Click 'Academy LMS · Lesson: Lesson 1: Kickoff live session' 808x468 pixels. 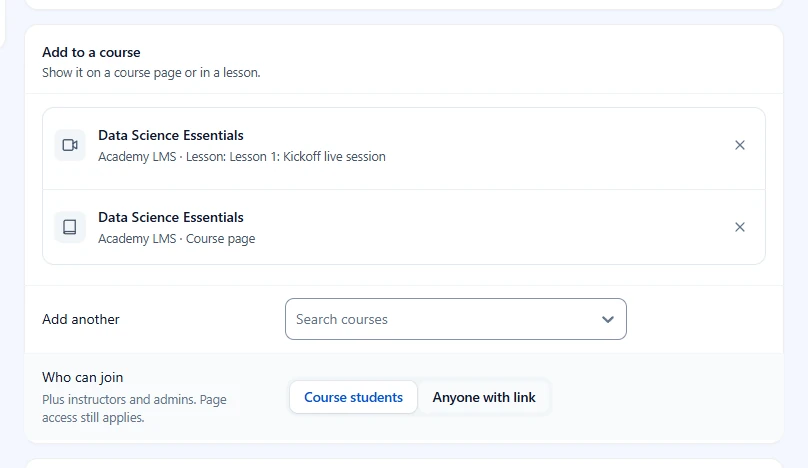click(x=242, y=157)
